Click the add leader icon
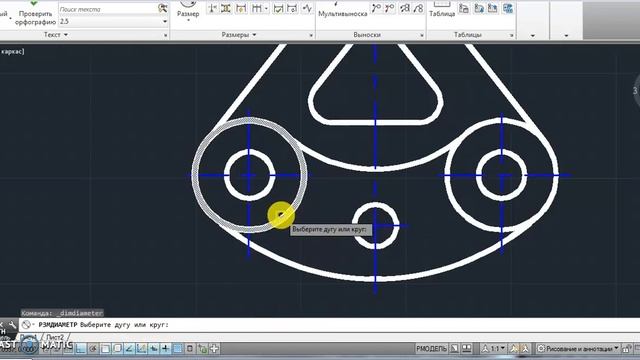Screen dimensions: 640x360 click(376, 8)
